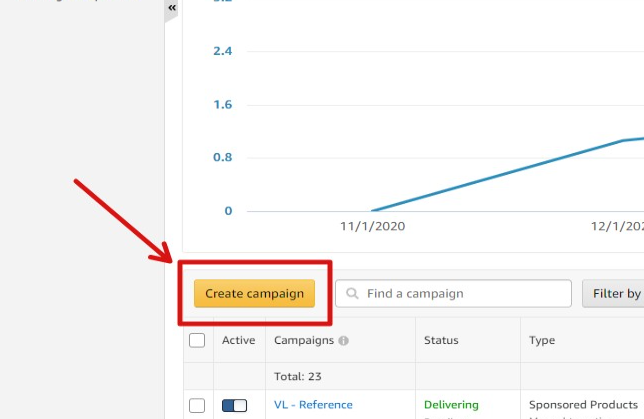
Task: Click the Total: 23 summary cell
Action: (x=297, y=376)
